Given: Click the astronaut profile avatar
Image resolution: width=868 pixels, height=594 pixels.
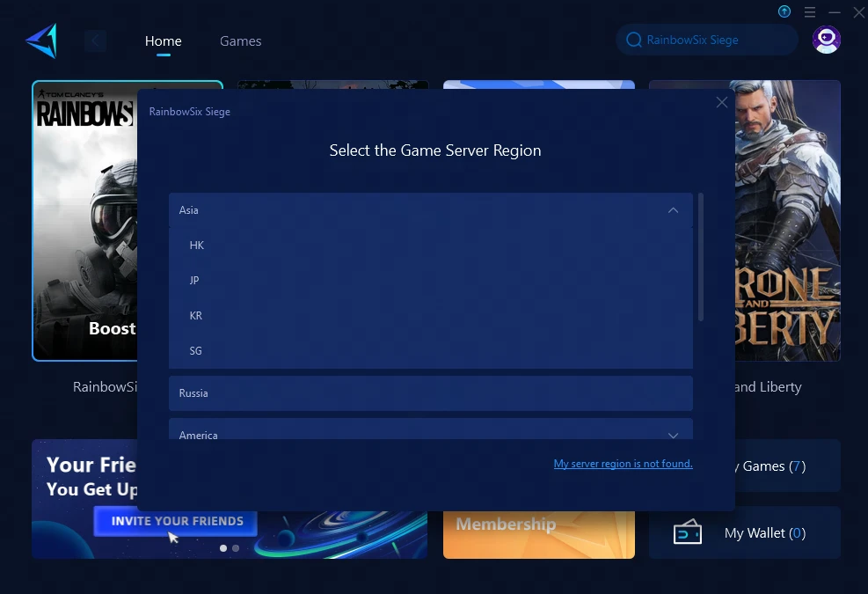Looking at the screenshot, I should tap(826, 39).
